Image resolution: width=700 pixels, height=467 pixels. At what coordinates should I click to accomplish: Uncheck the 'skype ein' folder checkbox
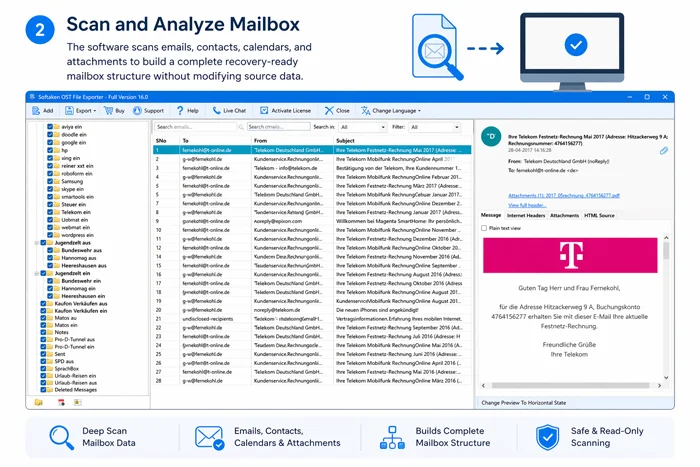tap(50, 189)
